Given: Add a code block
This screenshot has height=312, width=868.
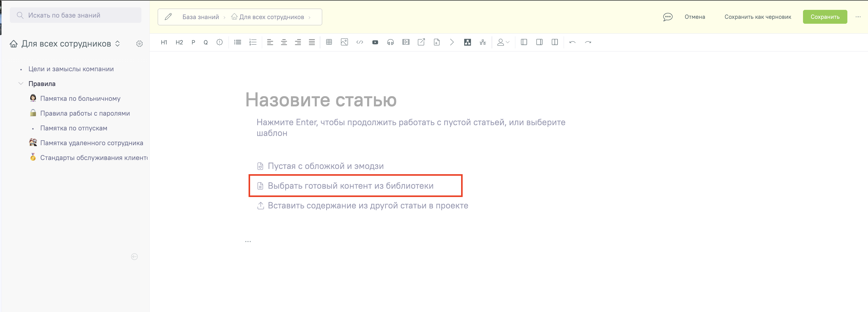Looking at the screenshot, I should click(359, 42).
